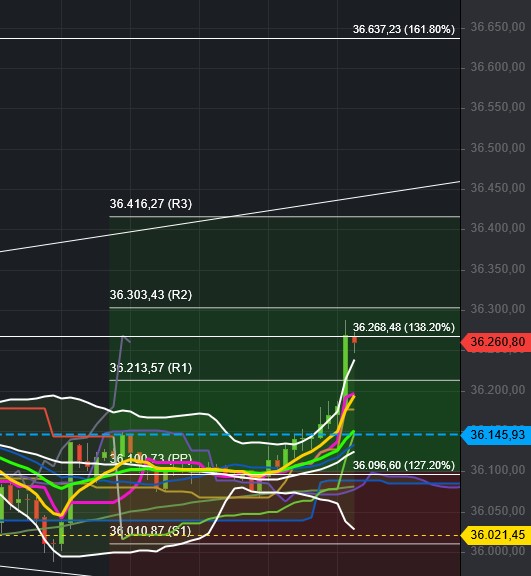Click the yellow 36.021,45 price tag
Viewport: 531px width, 576px height.
tap(495, 534)
